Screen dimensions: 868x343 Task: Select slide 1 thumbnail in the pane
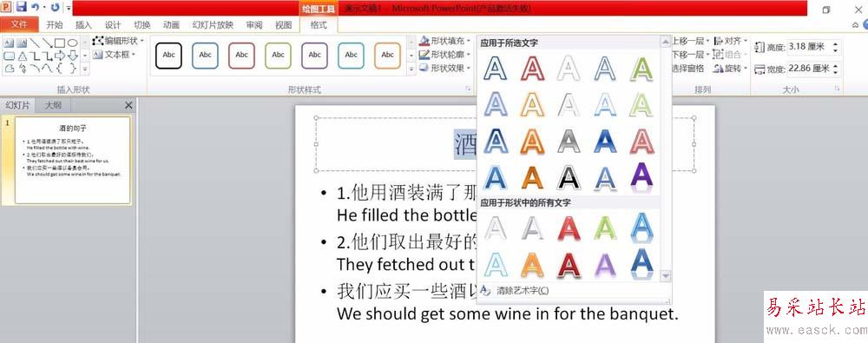(x=73, y=160)
